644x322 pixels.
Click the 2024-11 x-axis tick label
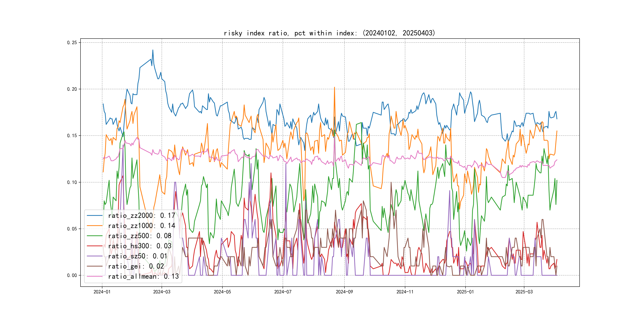click(405, 292)
